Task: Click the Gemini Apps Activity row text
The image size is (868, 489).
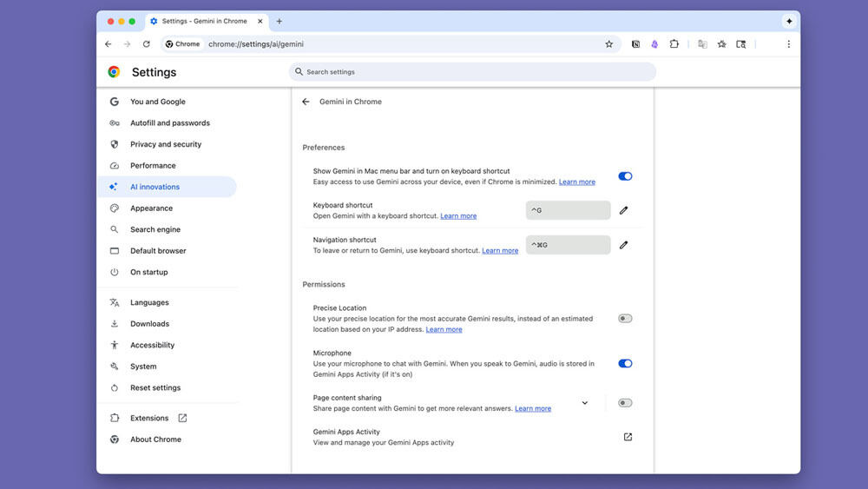Action: pos(383,437)
